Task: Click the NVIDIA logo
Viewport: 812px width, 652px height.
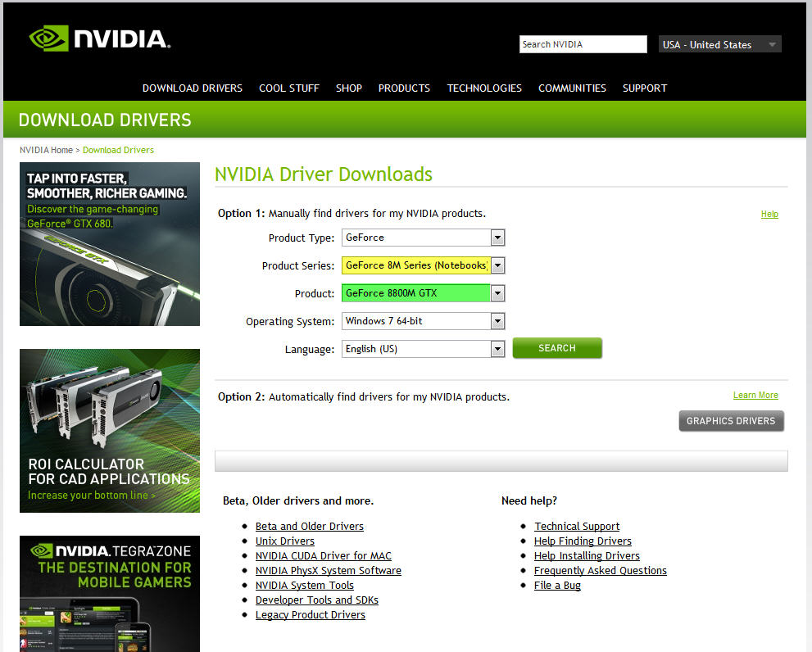Action: point(100,38)
